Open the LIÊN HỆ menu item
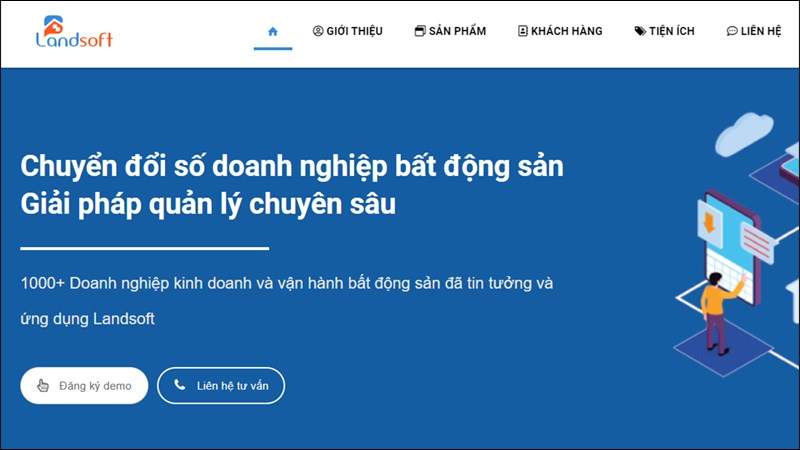800x450 pixels. tap(754, 31)
